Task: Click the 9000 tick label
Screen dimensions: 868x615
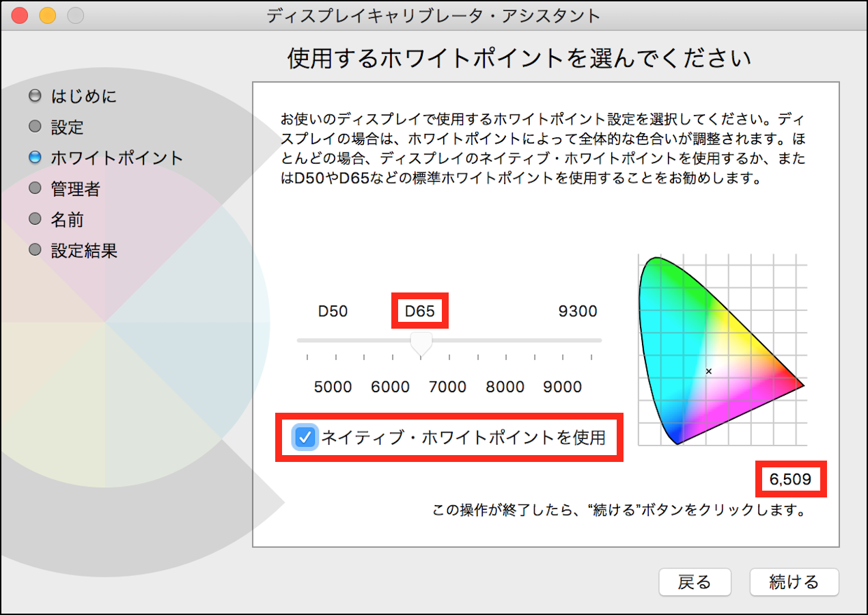Action: pyautogui.click(x=563, y=387)
